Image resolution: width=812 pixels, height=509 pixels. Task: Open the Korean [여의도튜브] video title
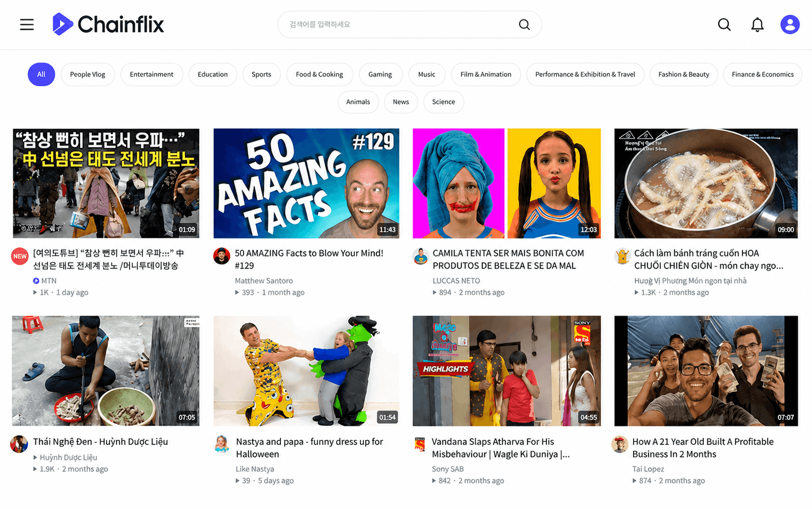pyautogui.click(x=108, y=259)
